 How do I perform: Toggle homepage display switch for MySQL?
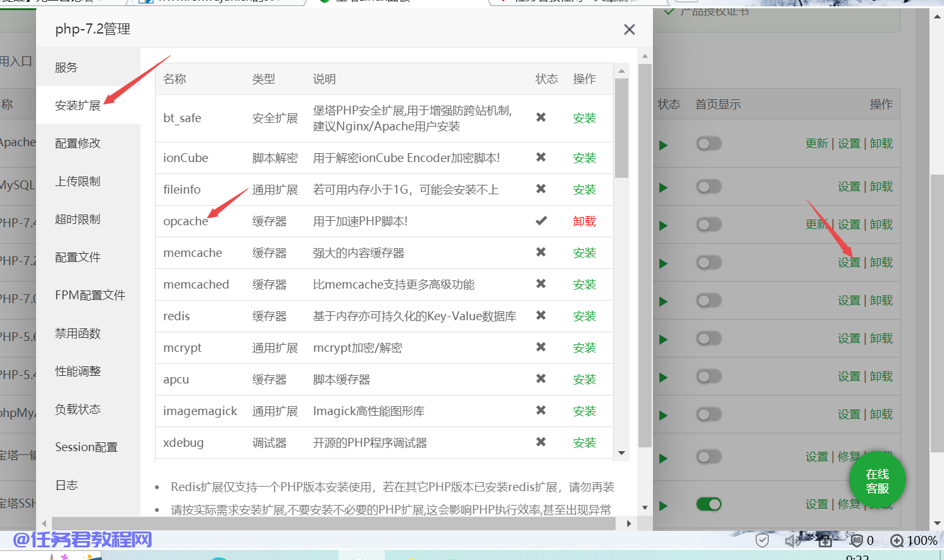pos(709,187)
